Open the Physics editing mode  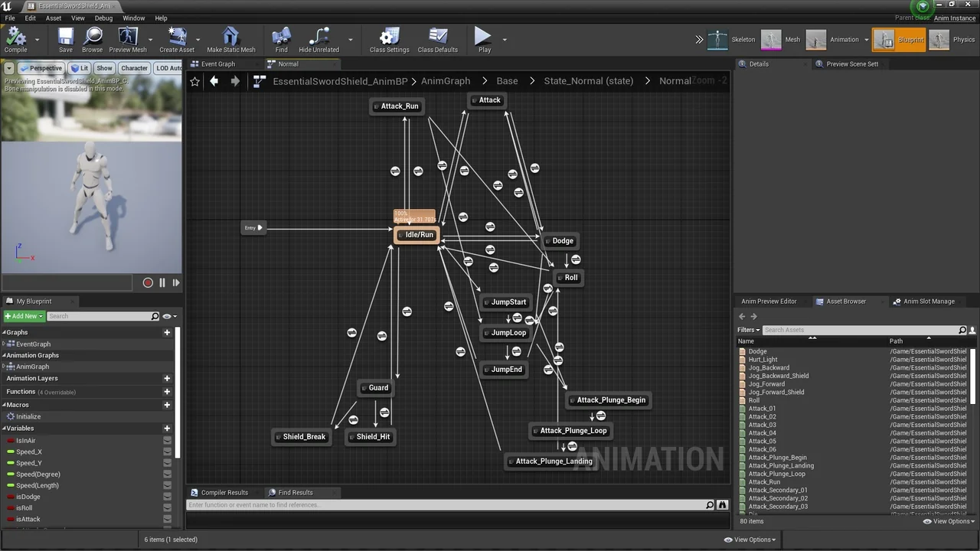click(962, 39)
